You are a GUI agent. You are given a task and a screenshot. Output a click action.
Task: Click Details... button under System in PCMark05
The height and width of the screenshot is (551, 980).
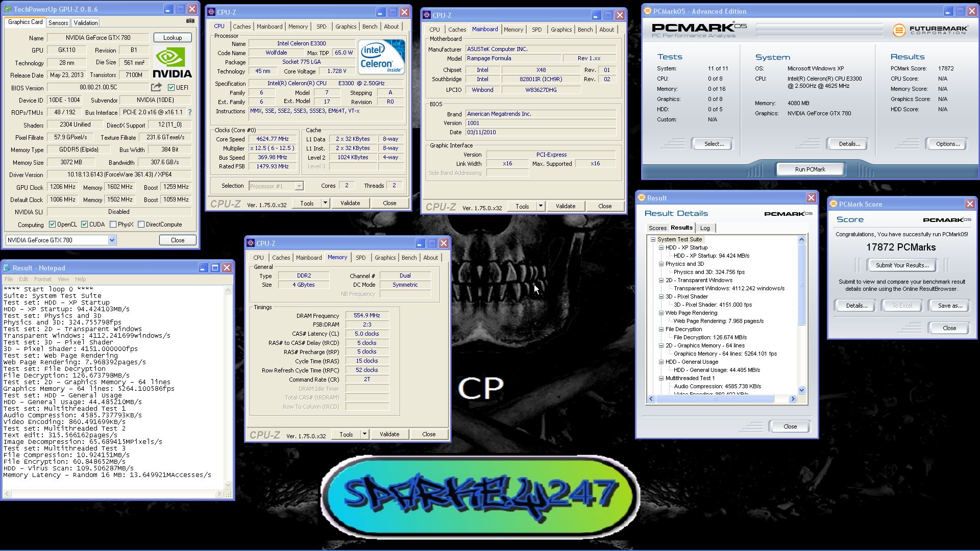[x=849, y=144]
